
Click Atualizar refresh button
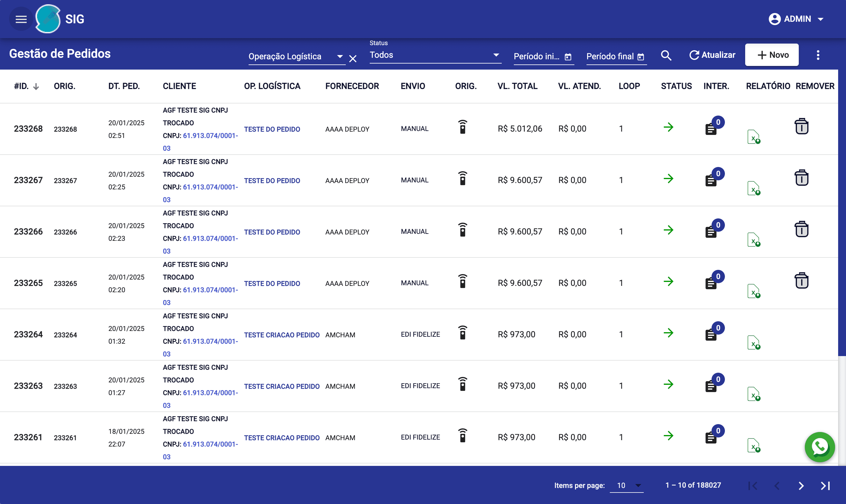712,55
